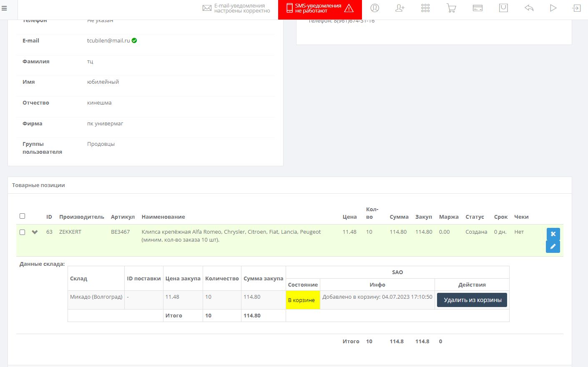Click the add user icon
Viewport: 588px width, 367px height.
[400, 8]
